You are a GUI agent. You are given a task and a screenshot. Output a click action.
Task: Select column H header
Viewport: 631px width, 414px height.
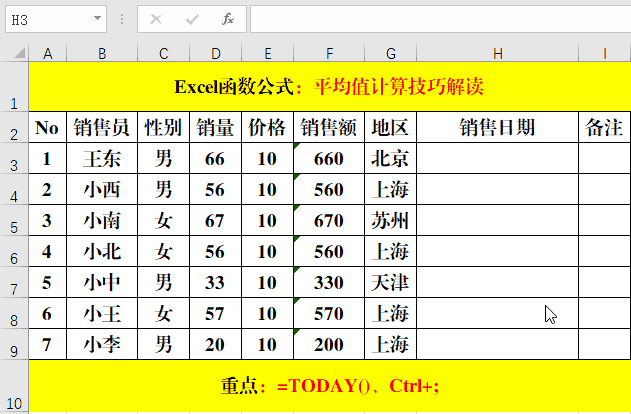(498, 54)
